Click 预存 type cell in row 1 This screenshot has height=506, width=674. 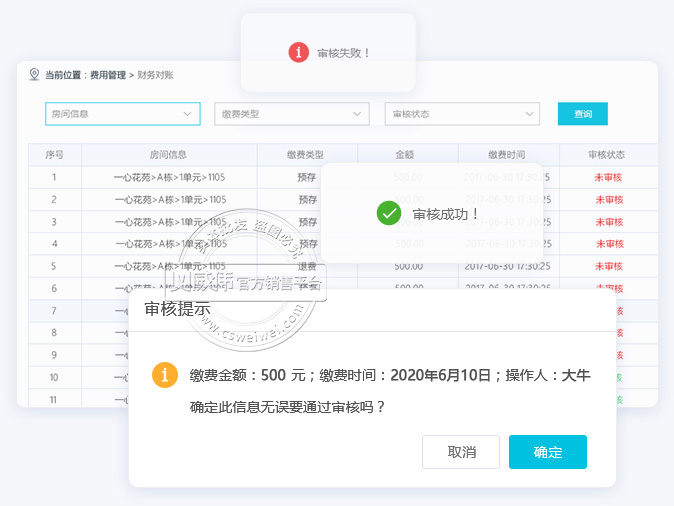pos(306,177)
